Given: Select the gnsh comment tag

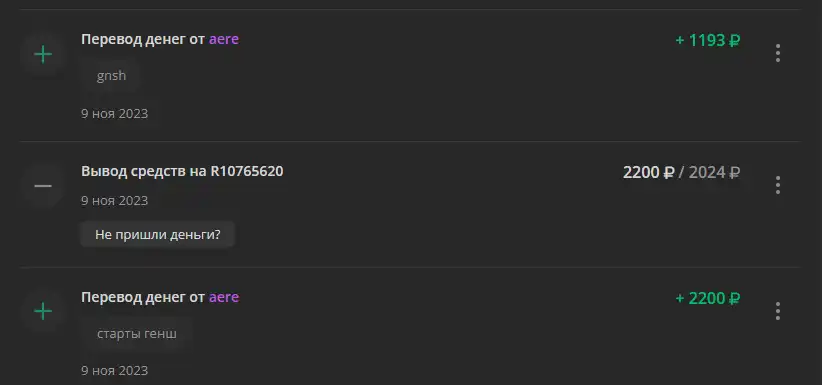Looking at the screenshot, I should click(x=111, y=76).
